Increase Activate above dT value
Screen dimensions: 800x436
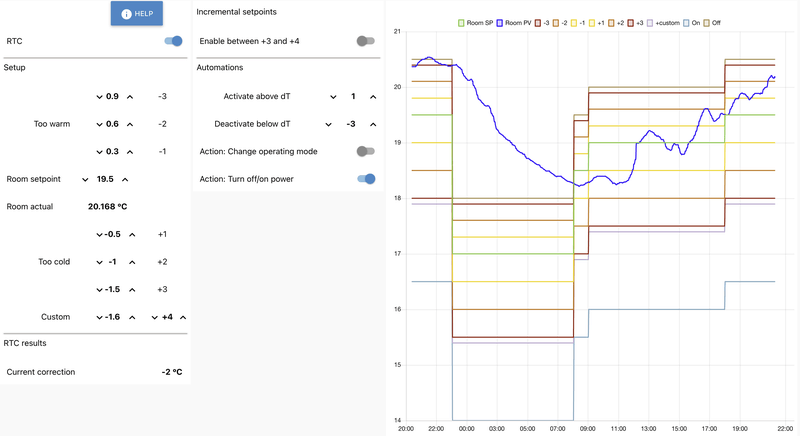coord(373,97)
